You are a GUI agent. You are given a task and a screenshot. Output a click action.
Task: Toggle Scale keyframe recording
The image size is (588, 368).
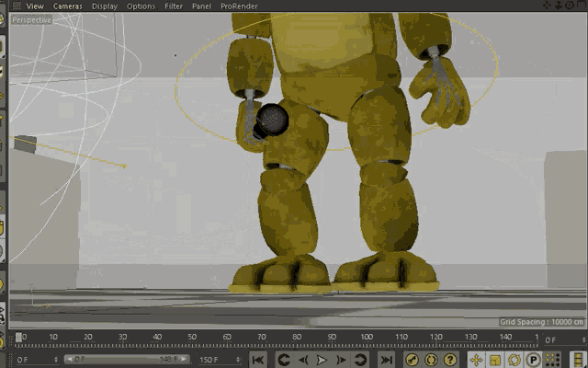click(x=495, y=360)
